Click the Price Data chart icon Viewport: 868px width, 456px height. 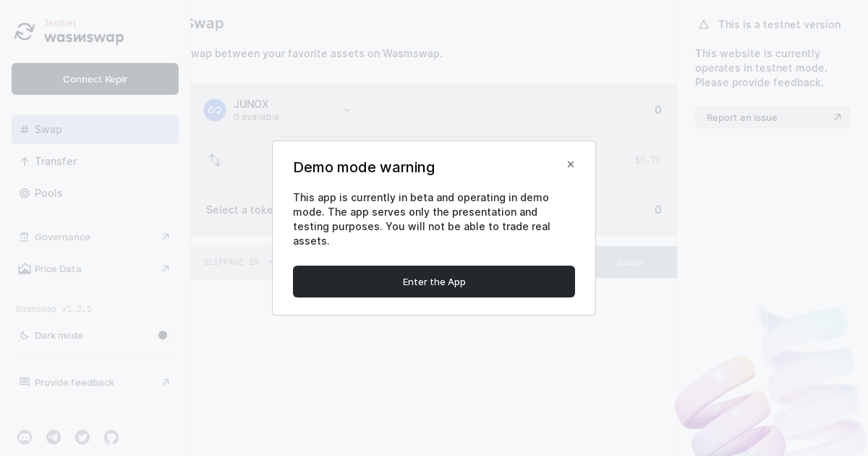[x=25, y=269]
